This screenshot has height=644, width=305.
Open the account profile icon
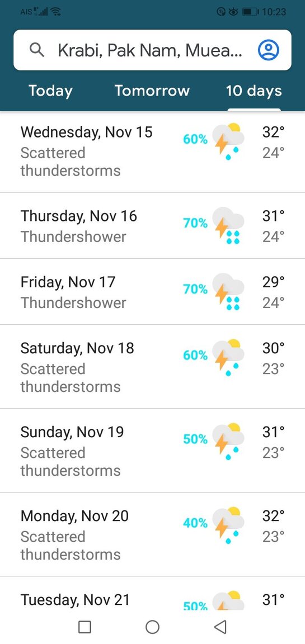coord(269,50)
